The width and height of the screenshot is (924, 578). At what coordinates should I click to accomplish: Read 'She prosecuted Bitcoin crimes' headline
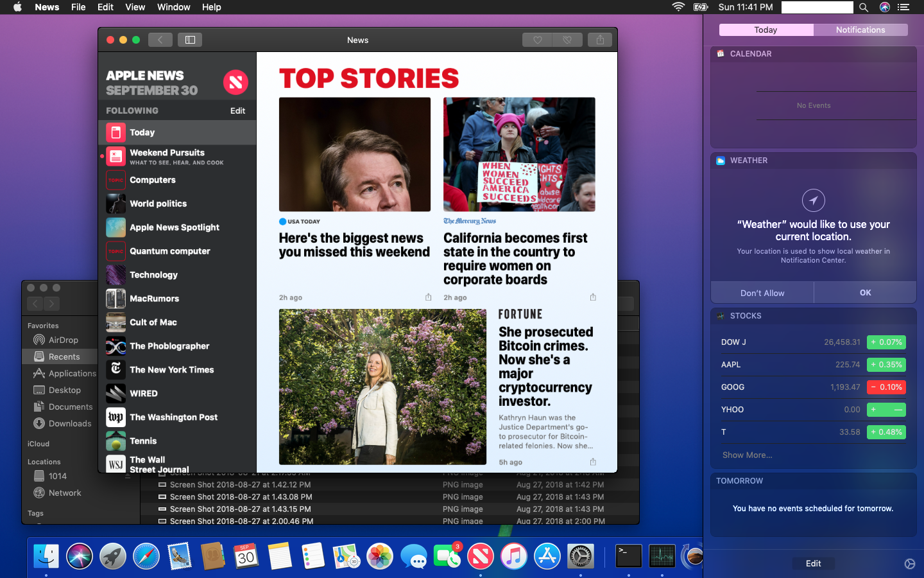click(x=545, y=367)
